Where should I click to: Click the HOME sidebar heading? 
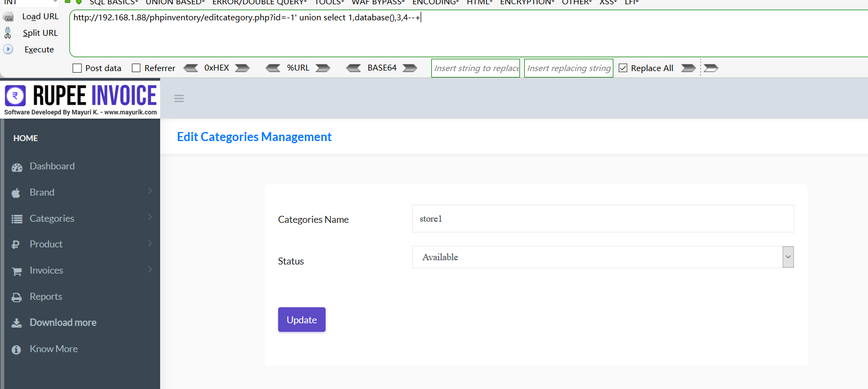coord(26,138)
